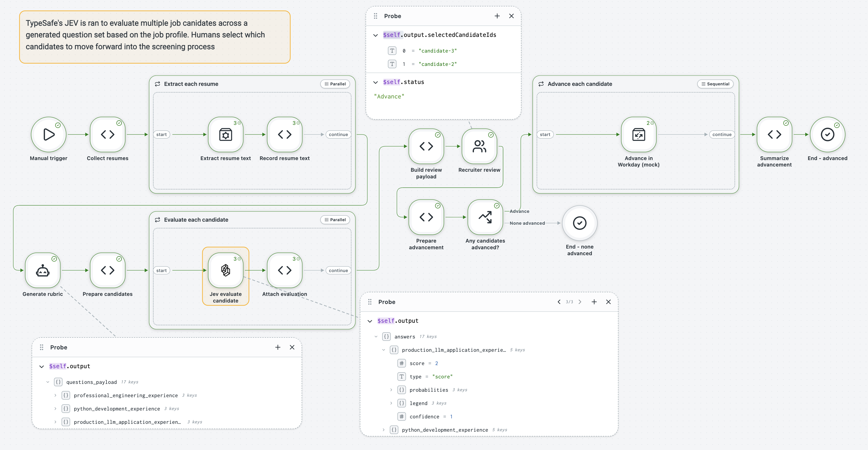Click the Any candidates advanced branch node
Image resolution: width=868 pixels, height=450 pixels.
coord(485,217)
